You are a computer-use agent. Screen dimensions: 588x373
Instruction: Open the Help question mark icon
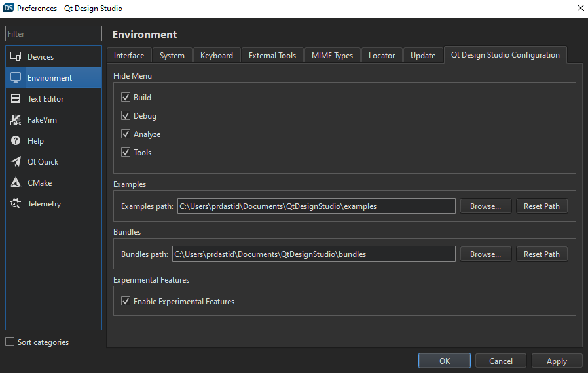(16, 141)
